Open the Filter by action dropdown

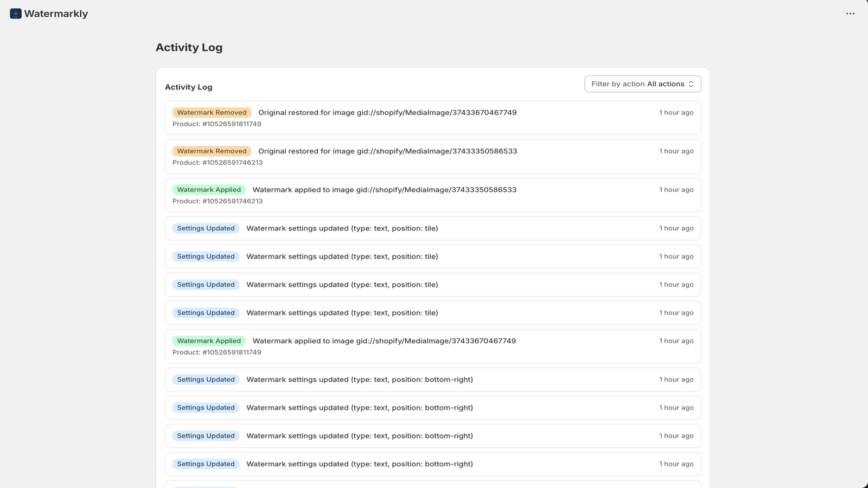pyautogui.click(x=642, y=84)
